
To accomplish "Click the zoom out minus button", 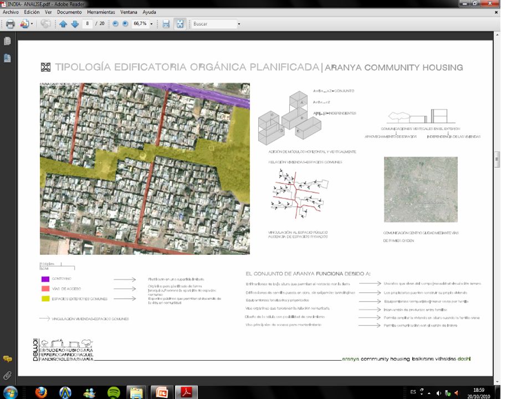I will (x=115, y=24).
